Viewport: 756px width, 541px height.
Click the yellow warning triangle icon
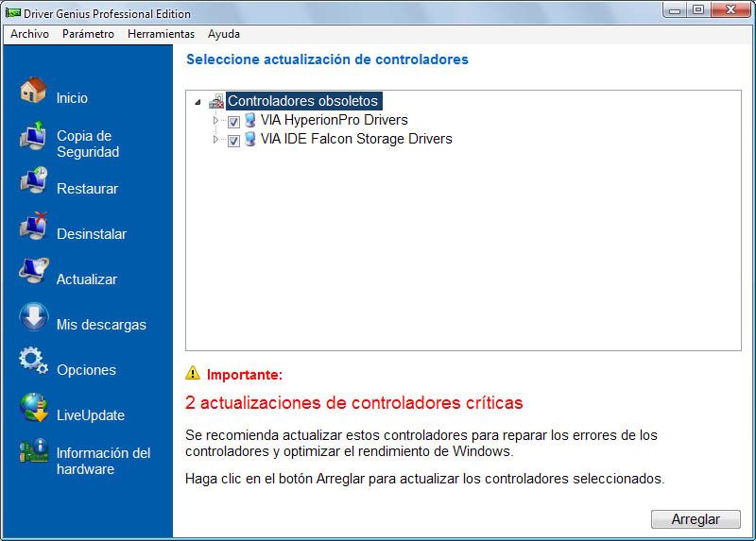pos(193,373)
